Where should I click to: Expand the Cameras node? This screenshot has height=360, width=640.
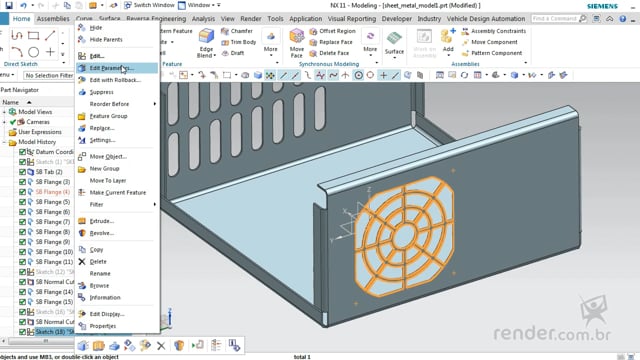pyautogui.click(x=4, y=122)
